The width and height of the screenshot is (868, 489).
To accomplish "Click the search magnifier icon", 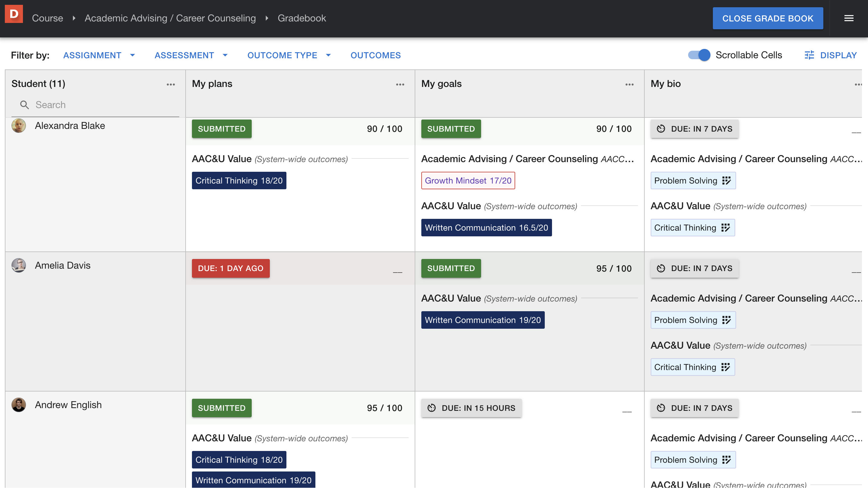I will tap(24, 105).
